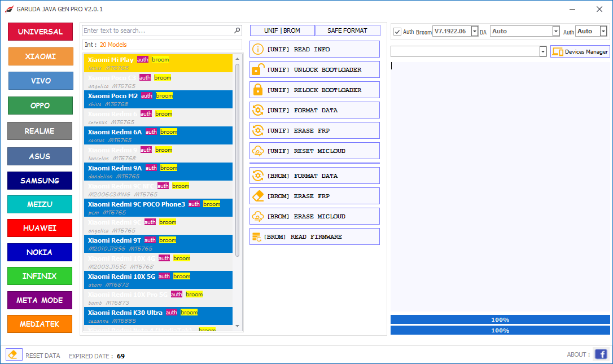Click the Reset Data eraser icon
This screenshot has height=364, width=613.
14,354
